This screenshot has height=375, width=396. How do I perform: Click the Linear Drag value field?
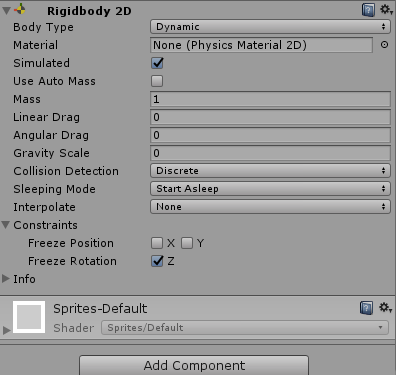(x=270, y=117)
